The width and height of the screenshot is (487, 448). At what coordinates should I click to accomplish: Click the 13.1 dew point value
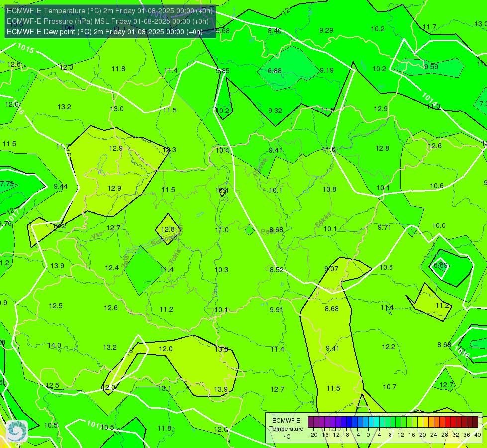click(x=165, y=389)
